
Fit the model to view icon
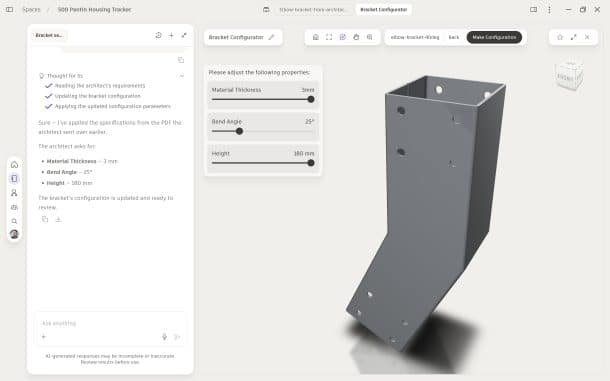(x=329, y=37)
